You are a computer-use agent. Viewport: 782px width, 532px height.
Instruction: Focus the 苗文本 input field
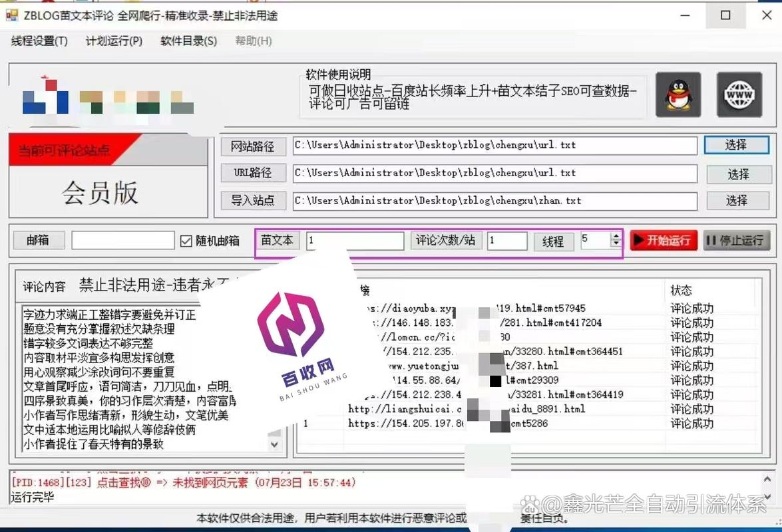tap(355, 241)
